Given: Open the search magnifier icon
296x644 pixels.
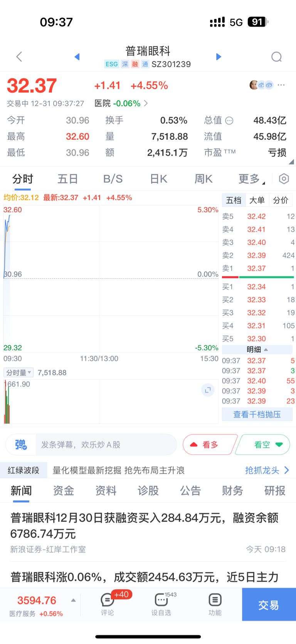Looking at the screenshot, I should coord(276,57).
